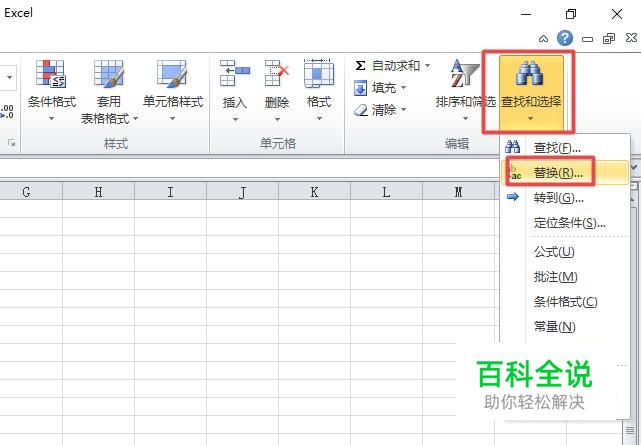Select column M header

(x=458, y=191)
